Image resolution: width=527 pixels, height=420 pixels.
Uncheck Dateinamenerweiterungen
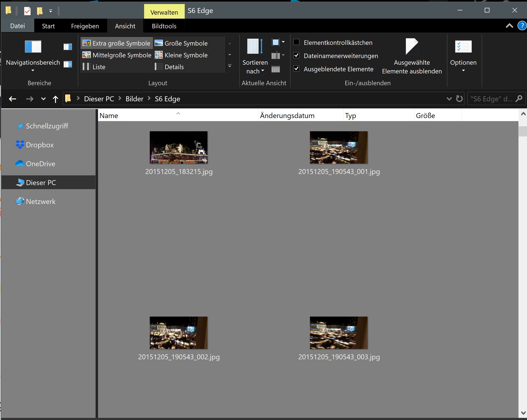tap(296, 55)
